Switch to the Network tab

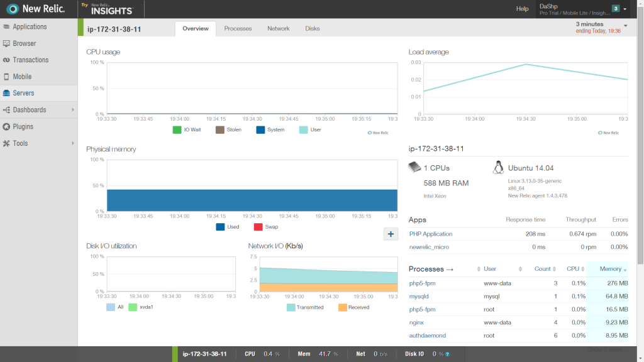point(279,29)
